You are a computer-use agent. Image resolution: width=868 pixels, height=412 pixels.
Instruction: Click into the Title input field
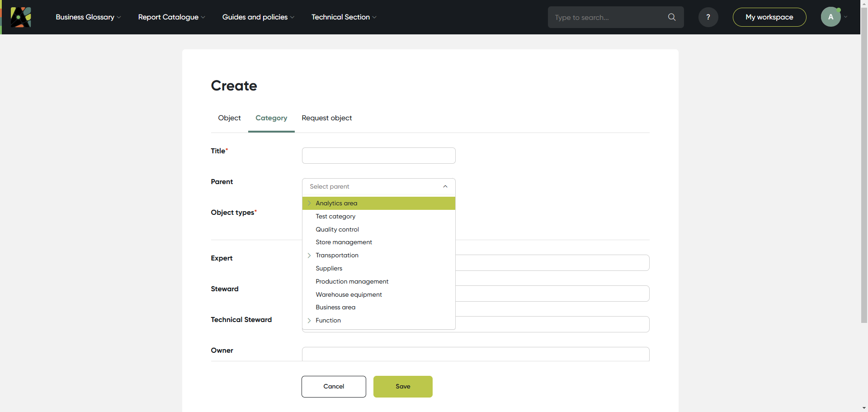[378, 156]
